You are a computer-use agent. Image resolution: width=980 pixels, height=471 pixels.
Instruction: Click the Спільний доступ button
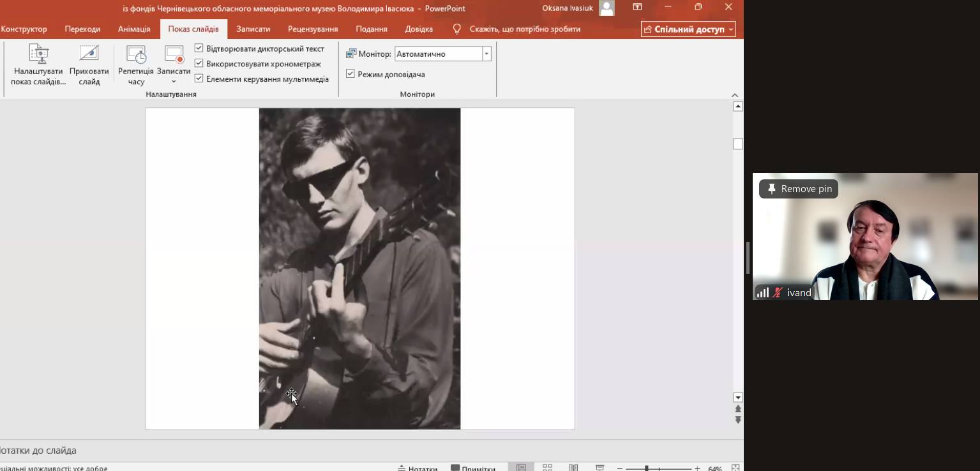pyautogui.click(x=688, y=29)
